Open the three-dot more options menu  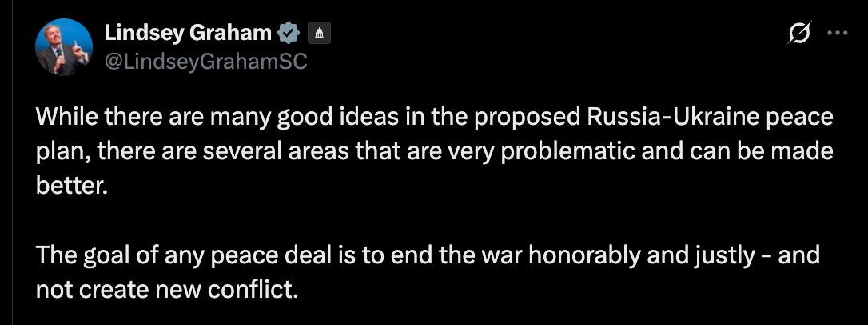(x=838, y=34)
